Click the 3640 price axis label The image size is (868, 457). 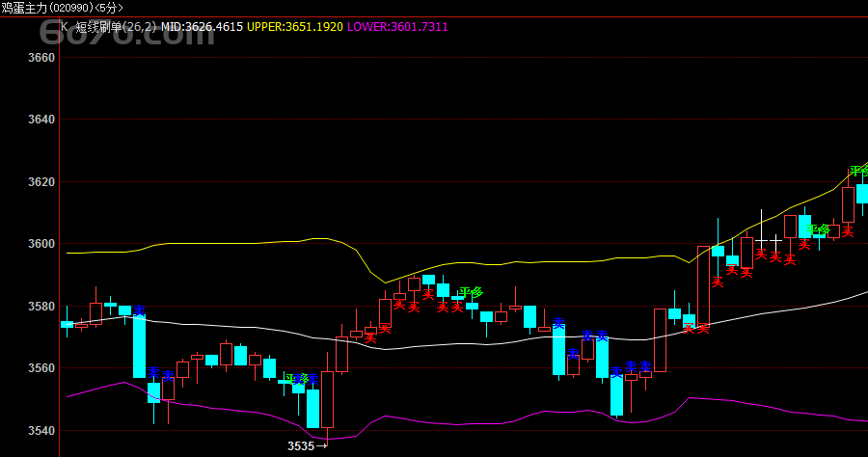click(x=41, y=120)
